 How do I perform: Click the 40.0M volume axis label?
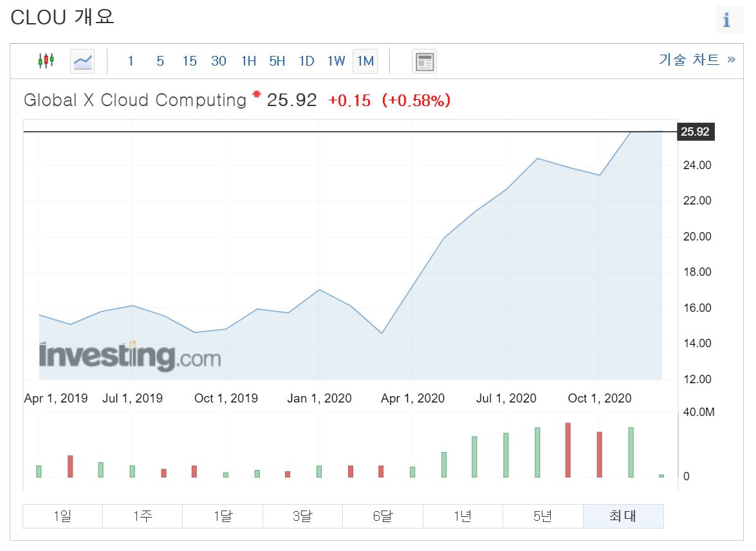point(699,412)
